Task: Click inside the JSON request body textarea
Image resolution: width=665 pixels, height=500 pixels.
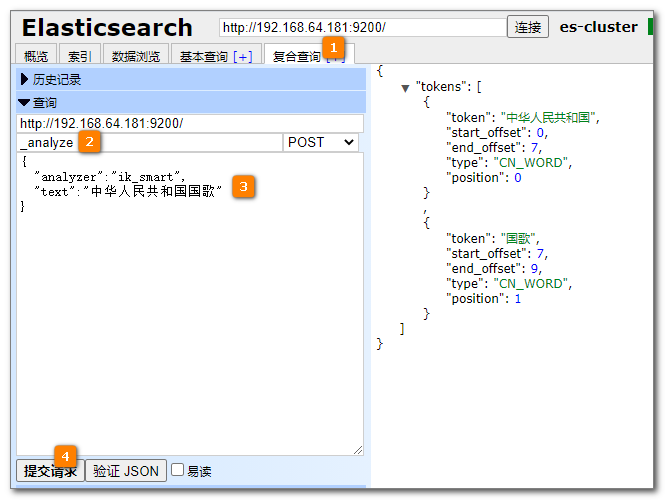Action: tap(190, 304)
